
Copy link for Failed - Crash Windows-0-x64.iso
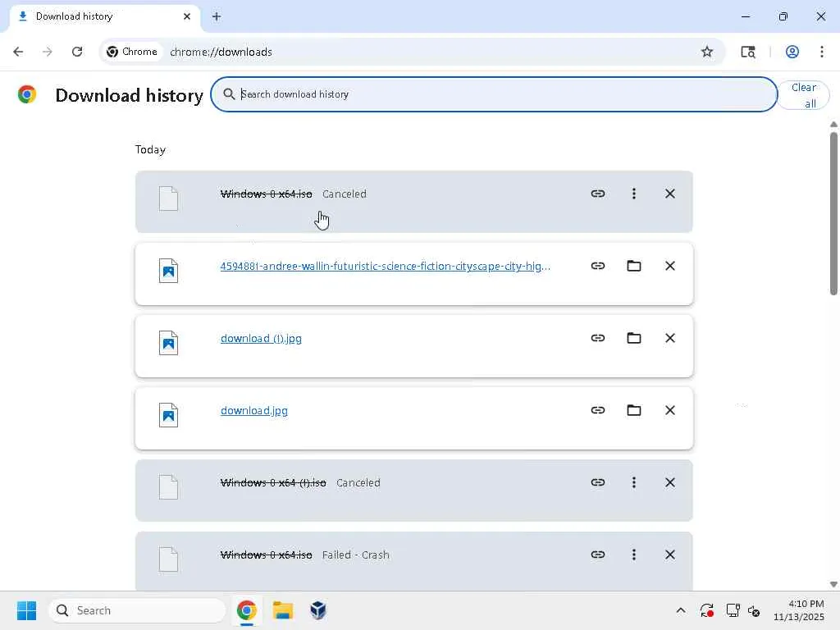597,555
